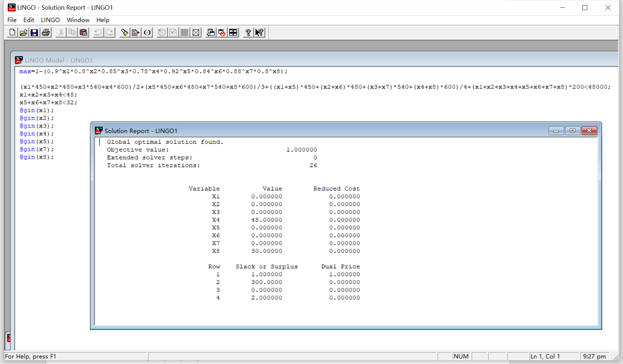Save the model with floppy icon
This screenshot has height=364, width=623.
click(34, 32)
